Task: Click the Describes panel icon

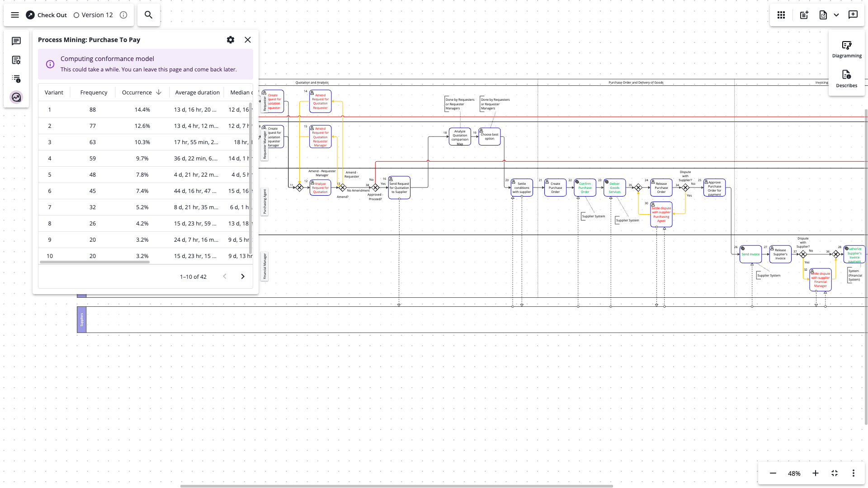Action: [x=846, y=78]
